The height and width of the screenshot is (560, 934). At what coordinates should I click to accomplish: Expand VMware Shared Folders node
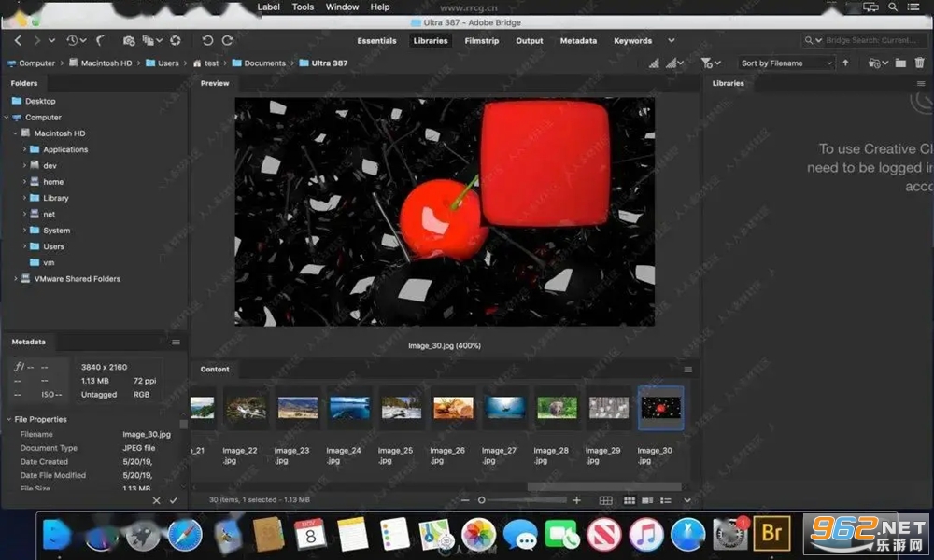(x=16, y=278)
